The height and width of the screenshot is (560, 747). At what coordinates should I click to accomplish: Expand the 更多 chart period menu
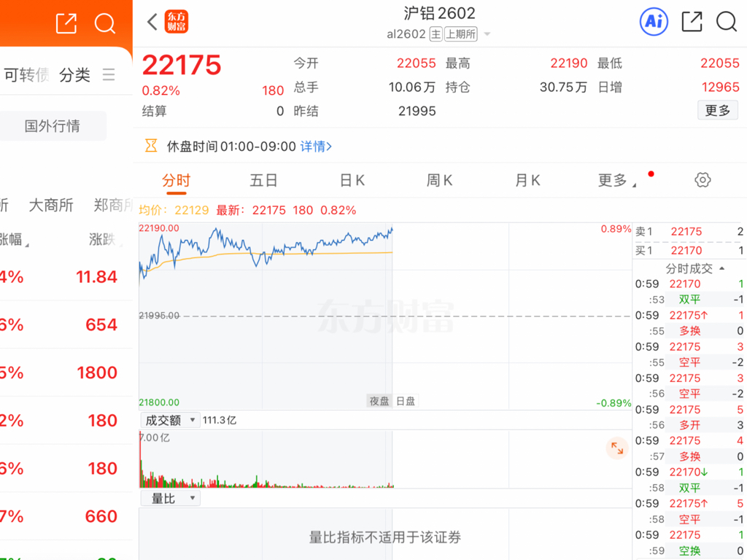tap(617, 181)
